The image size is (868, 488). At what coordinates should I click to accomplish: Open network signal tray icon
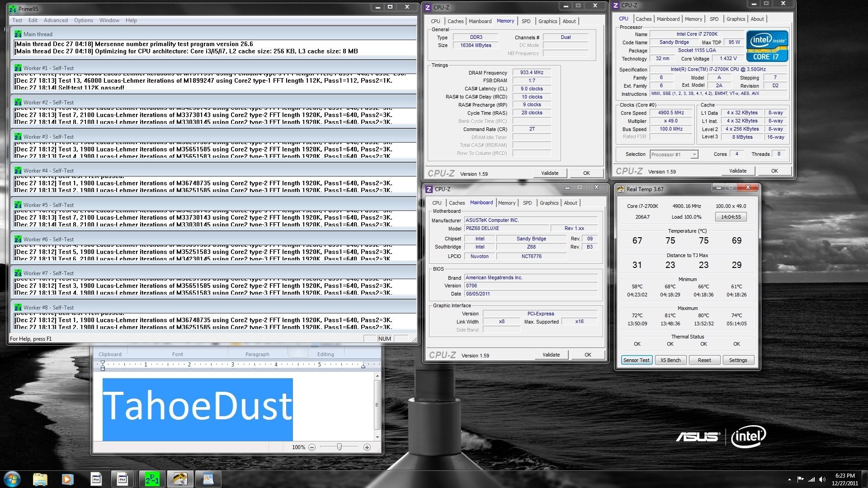(x=811, y=479)
